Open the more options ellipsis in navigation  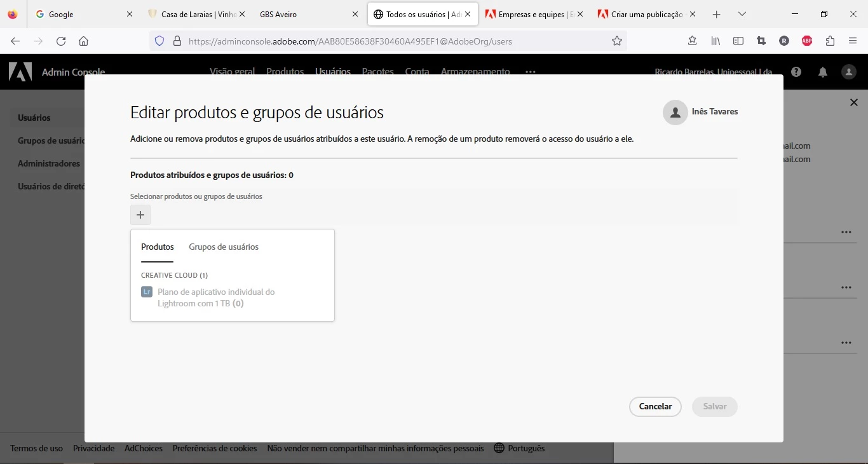coord(531,72)
